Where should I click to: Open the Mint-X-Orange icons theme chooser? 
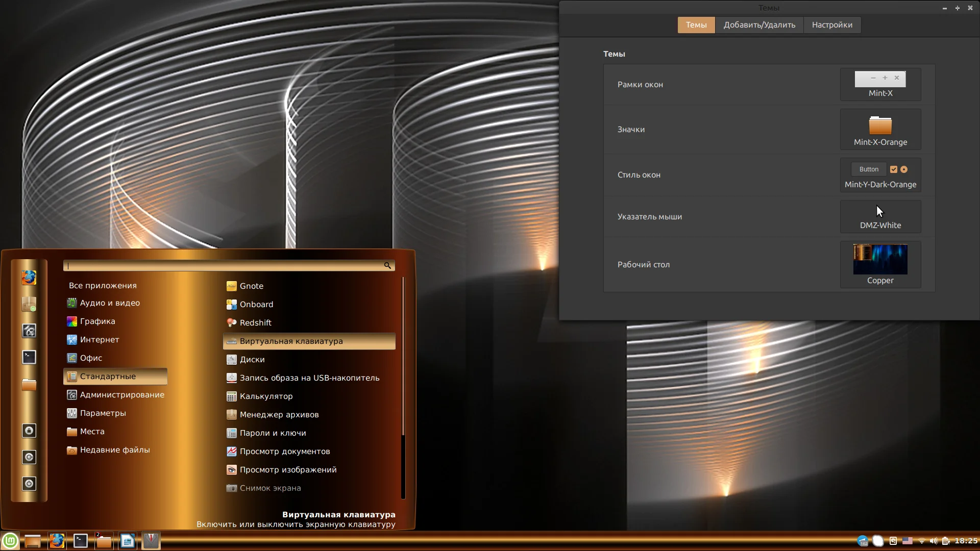click(880, 130)
